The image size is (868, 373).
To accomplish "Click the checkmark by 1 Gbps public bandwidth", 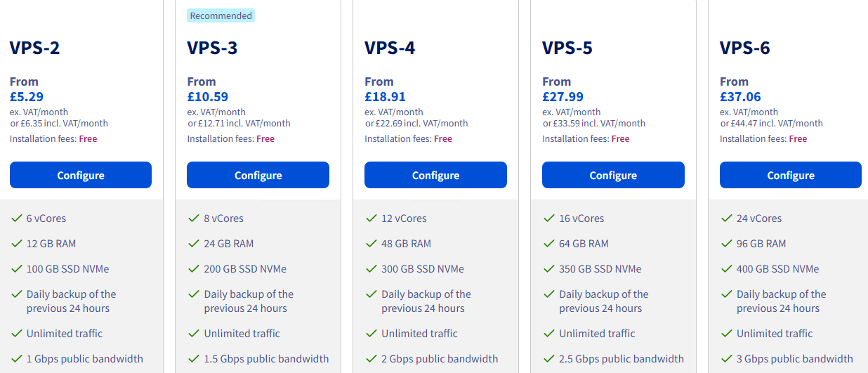I will tap(16, 359).
